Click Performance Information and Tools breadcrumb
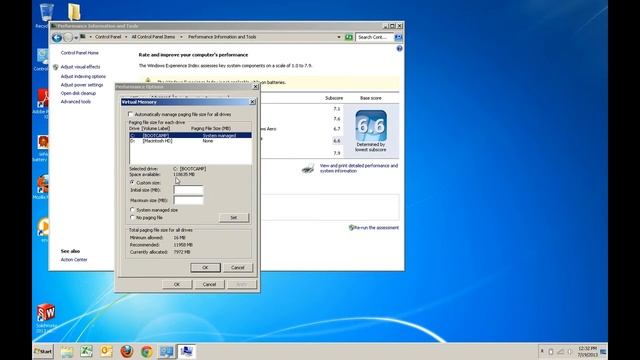Viewport: 640px width, 360px height. point(222,37)
